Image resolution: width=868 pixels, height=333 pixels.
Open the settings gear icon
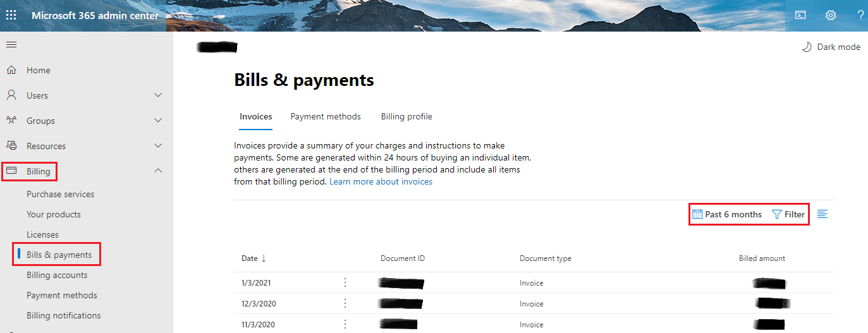point(831,15)
